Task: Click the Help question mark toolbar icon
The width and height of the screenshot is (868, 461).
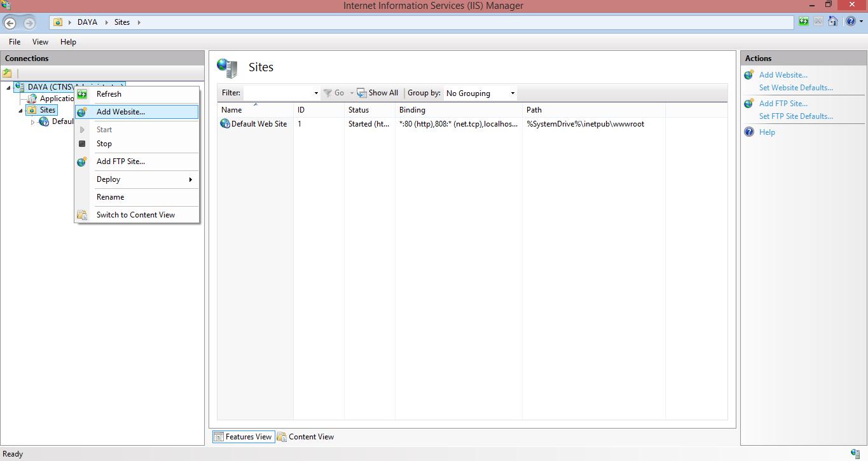Action: [x=850, y=22]
